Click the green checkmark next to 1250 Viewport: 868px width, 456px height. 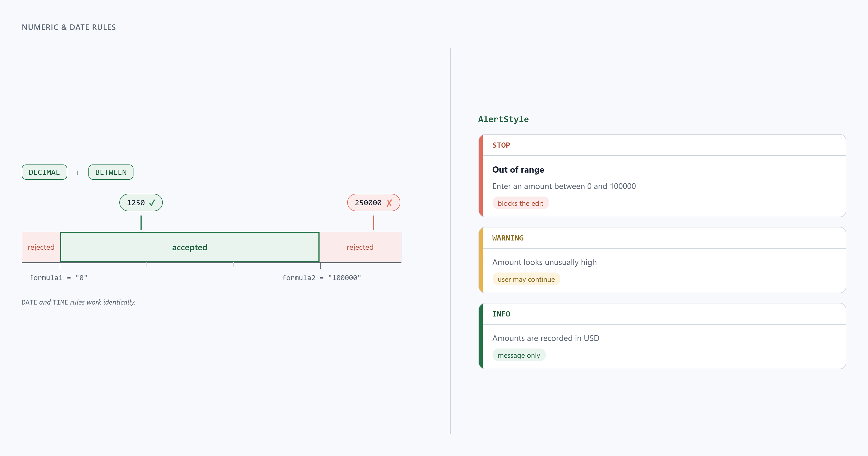click(152, 203)
